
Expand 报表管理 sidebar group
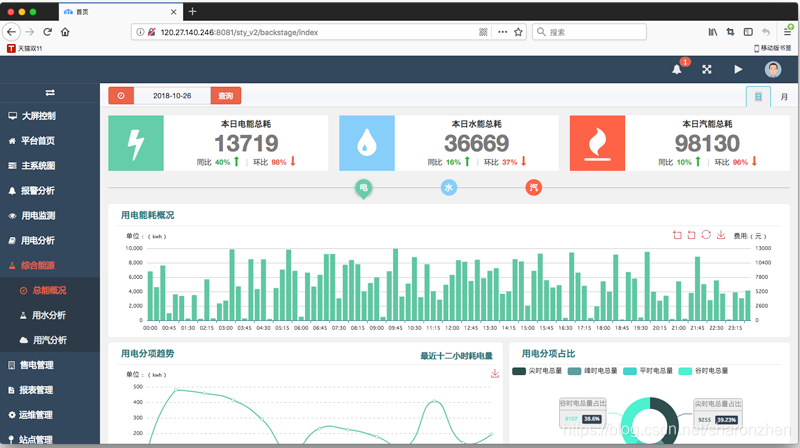coord(50,390)
